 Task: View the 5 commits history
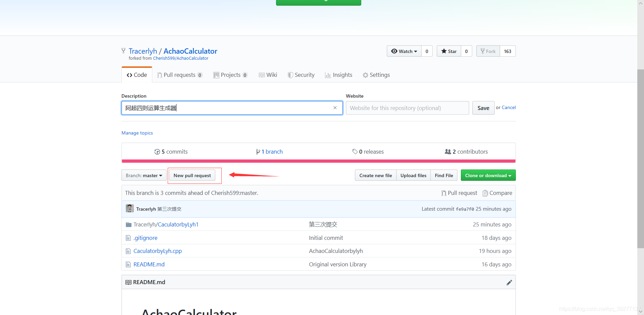(x=171, y=152)
